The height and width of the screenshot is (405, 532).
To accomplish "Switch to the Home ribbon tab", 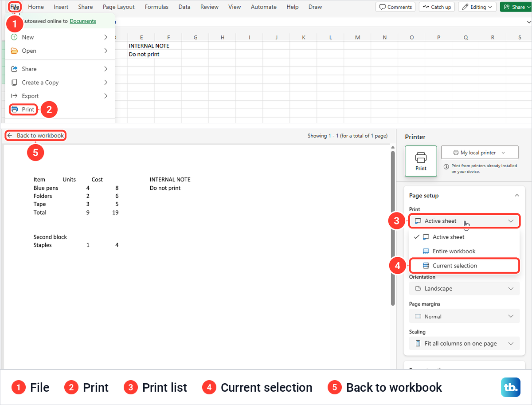I will click(36, 7).
